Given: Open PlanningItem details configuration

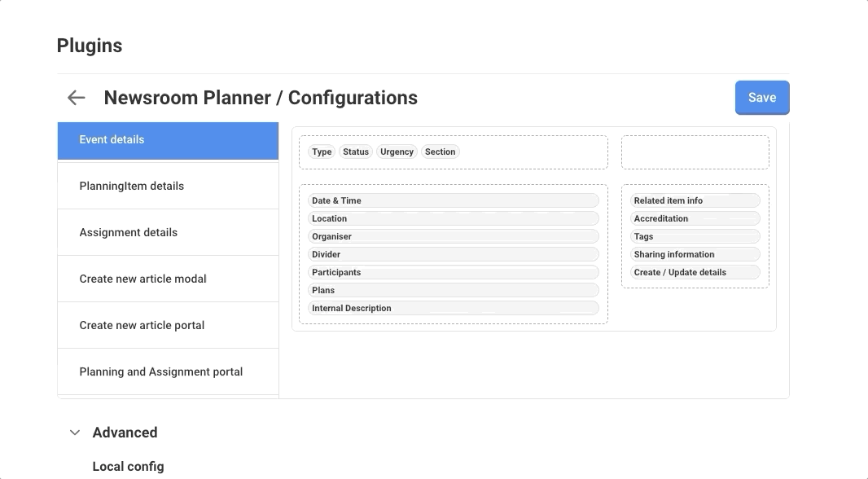Looking at the screenshot, I should tap(168, 187).
